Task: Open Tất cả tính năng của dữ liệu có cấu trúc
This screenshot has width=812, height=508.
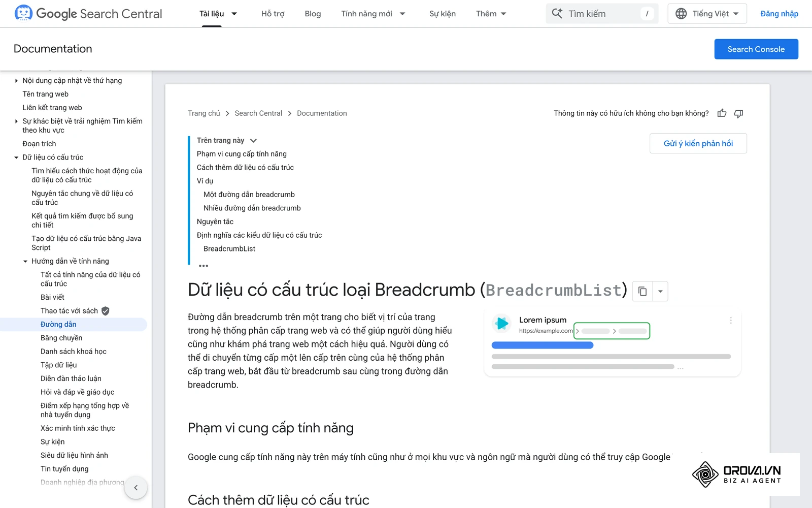Action: 90,279
